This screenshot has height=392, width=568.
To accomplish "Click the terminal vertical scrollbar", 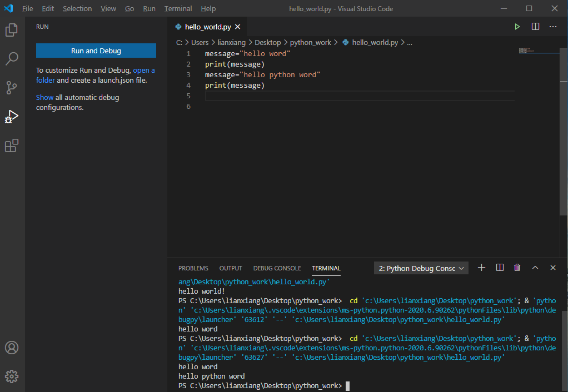I will click(565, 351).
